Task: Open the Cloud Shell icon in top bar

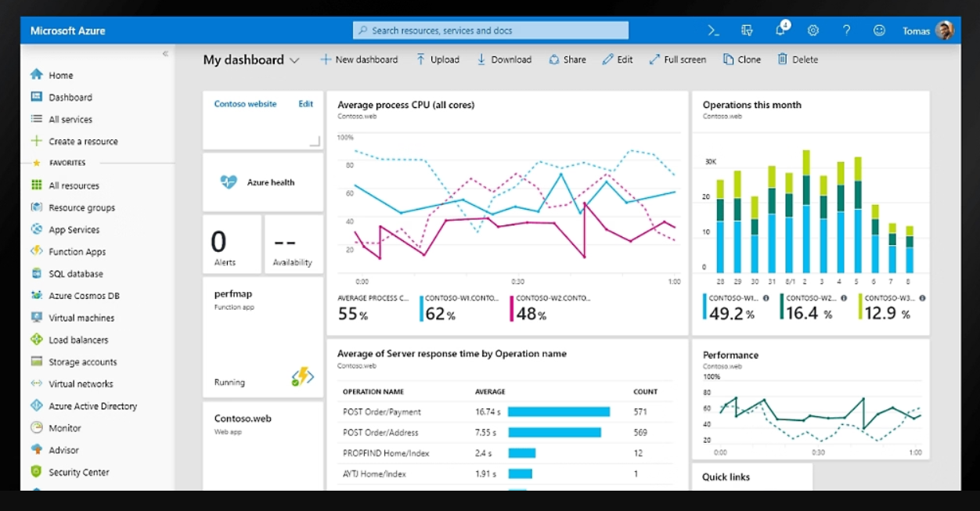Action: 713,31
